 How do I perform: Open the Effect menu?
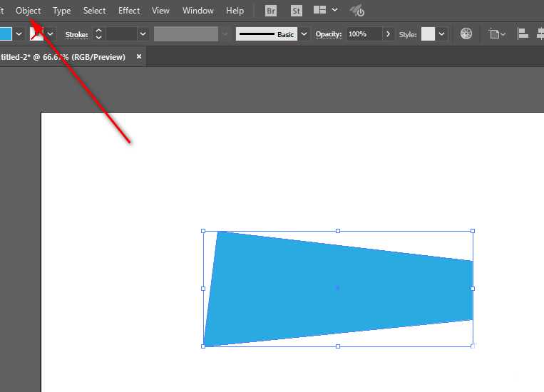click(129, 11)
